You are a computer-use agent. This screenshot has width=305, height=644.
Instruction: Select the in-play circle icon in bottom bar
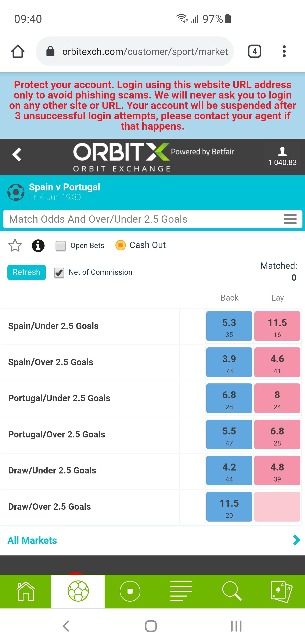pos(130,591)
